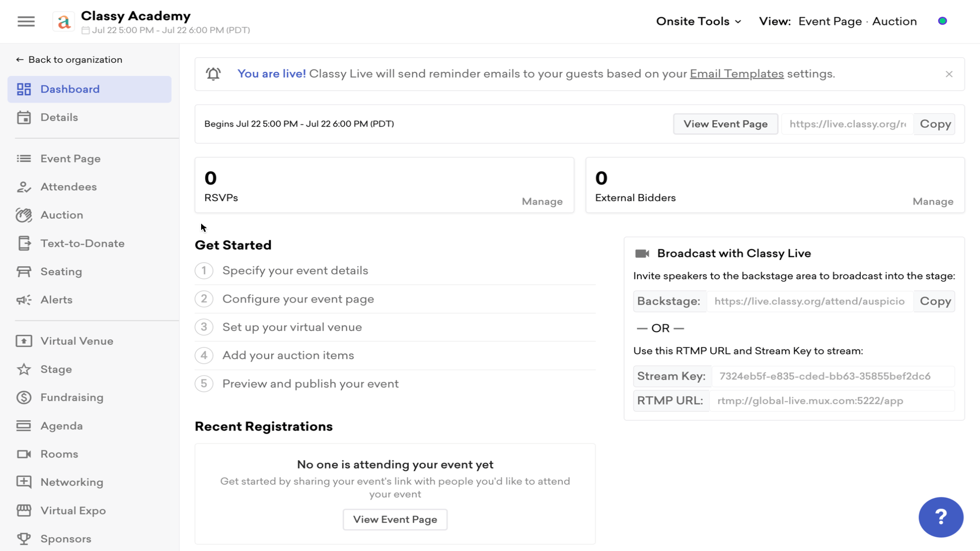Open the help question mark bubble
980x551 pixels.
tap(941, 517)
